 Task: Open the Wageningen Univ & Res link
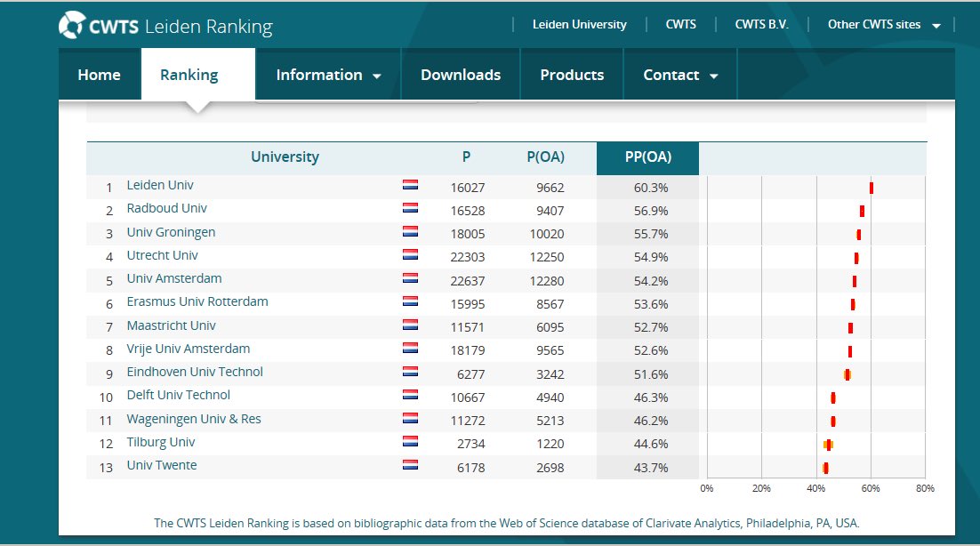194,419
